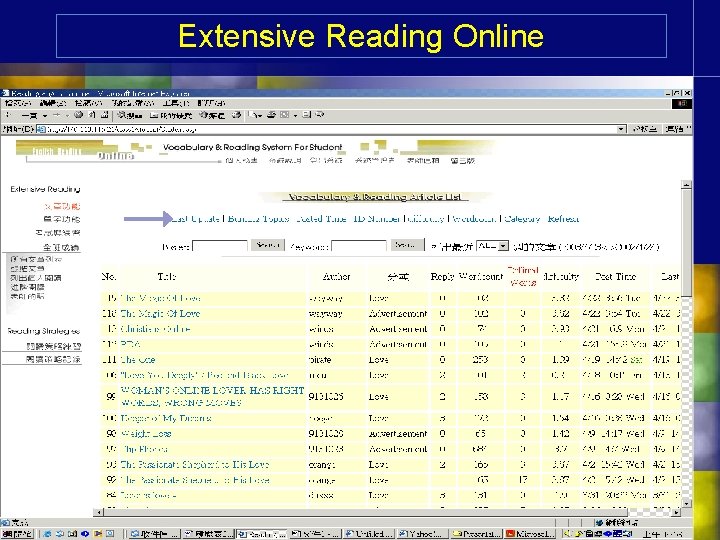Open the 編輯 Edit menu

pyautogui.click(x=53, y=103)
